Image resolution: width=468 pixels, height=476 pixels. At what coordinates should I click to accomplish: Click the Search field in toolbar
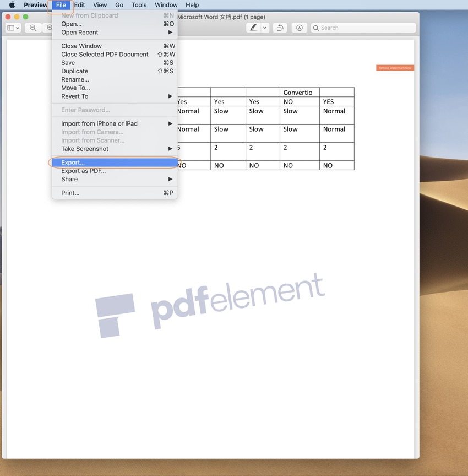pos(363,28)
